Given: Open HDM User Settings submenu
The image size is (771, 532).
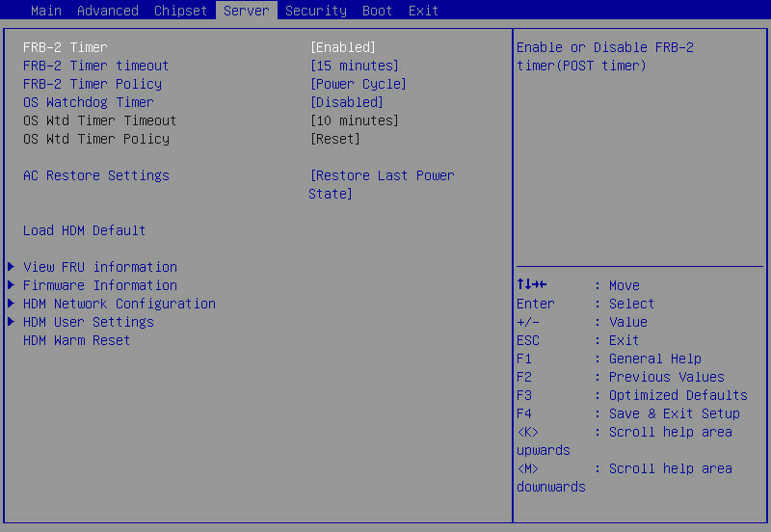Looking at the screenshot, I should pyautogui.click(x=89, y=322).
